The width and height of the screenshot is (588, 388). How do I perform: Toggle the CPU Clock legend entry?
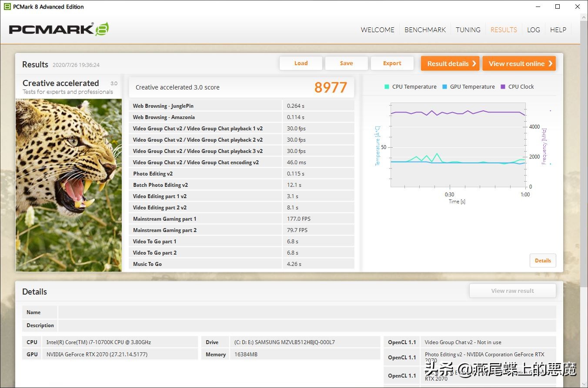point(517,86)
